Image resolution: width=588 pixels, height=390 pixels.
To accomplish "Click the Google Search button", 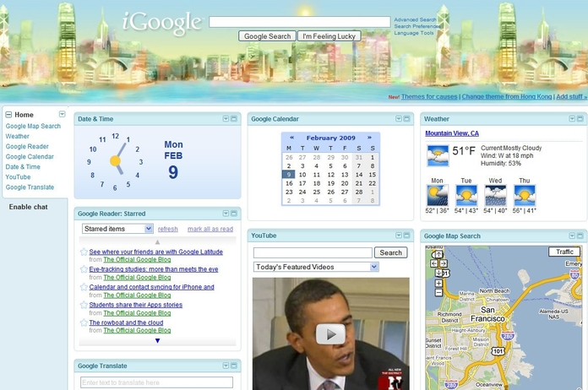I will pyautogui.click(x=267, y=36).
